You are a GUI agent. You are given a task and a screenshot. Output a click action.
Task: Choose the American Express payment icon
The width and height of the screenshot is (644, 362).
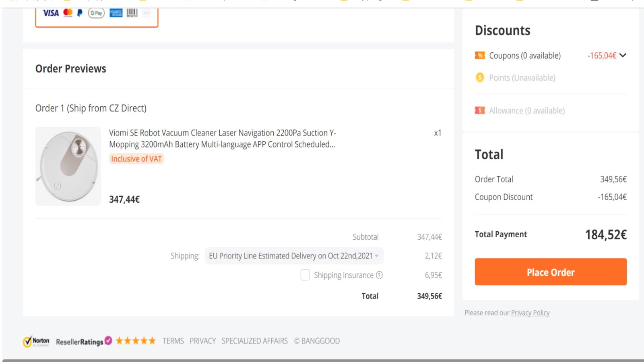116,13
